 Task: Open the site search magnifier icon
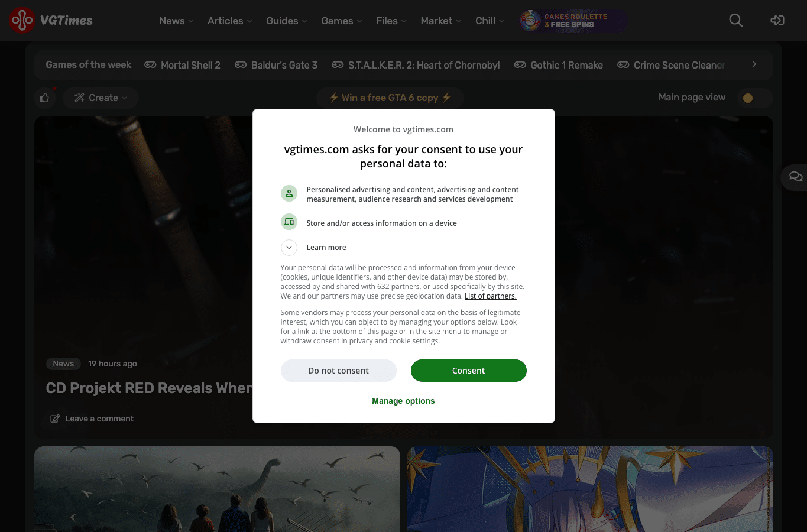pos(735,21)
